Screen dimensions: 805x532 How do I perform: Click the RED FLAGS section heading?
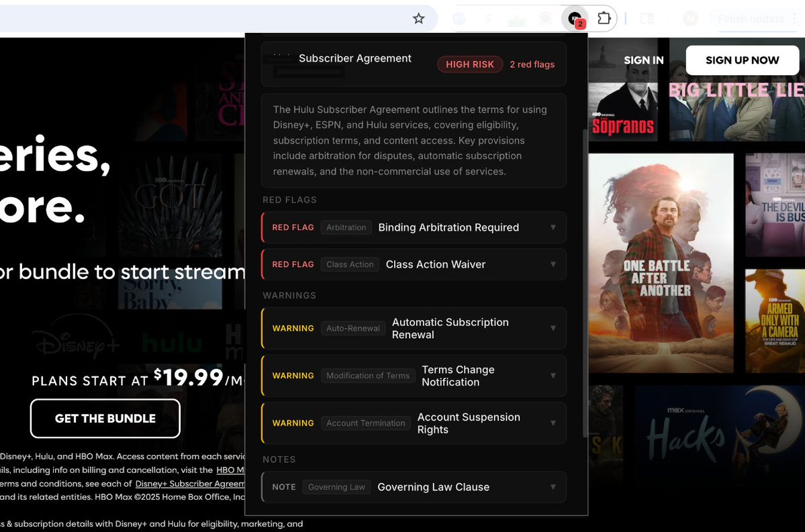tap(289, 200)
